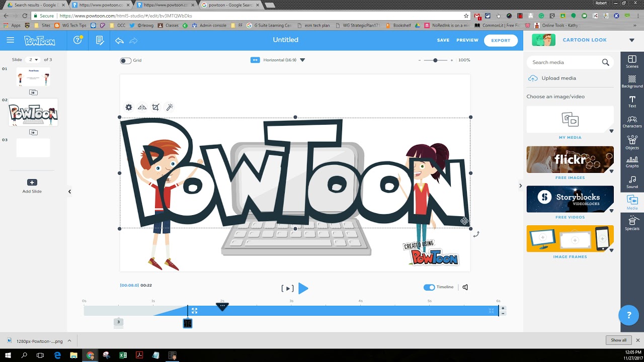Click the PREVIEW button
This screenshot has height=362, width=644.
(467, 40)
